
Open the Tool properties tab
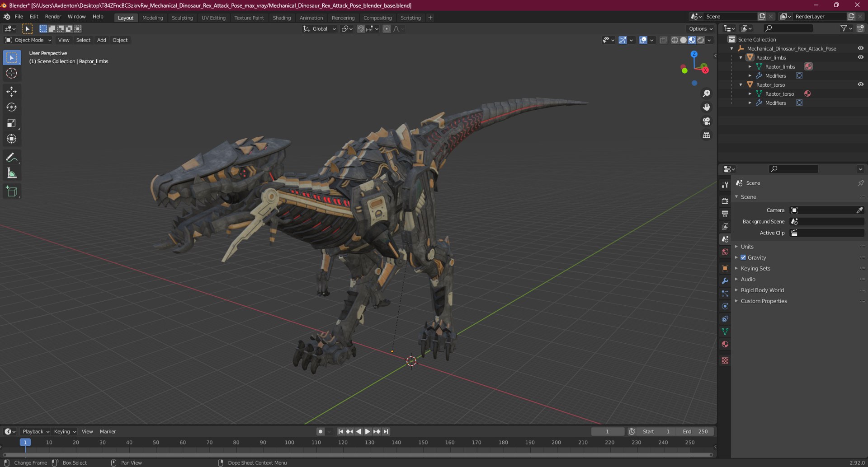click(x=725, y=185)
